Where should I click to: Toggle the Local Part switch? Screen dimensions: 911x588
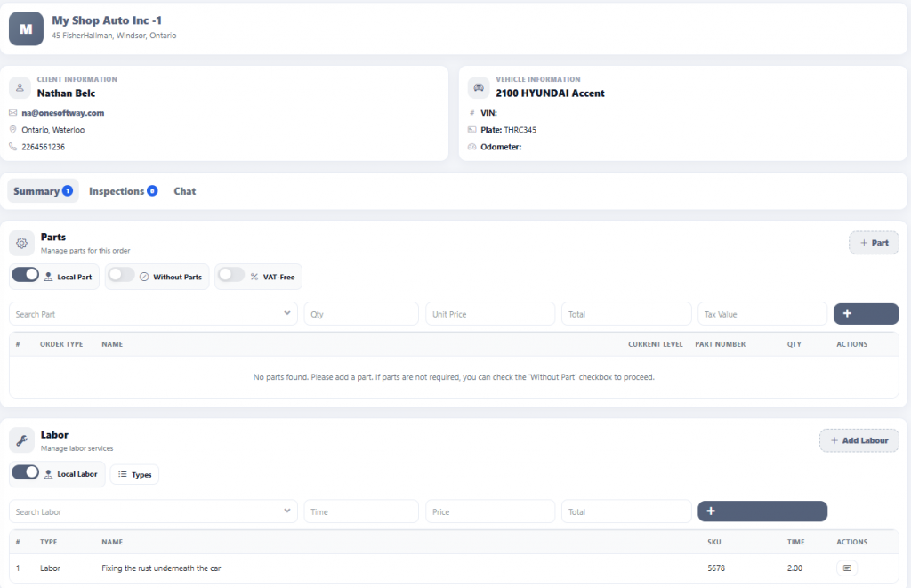26,276
